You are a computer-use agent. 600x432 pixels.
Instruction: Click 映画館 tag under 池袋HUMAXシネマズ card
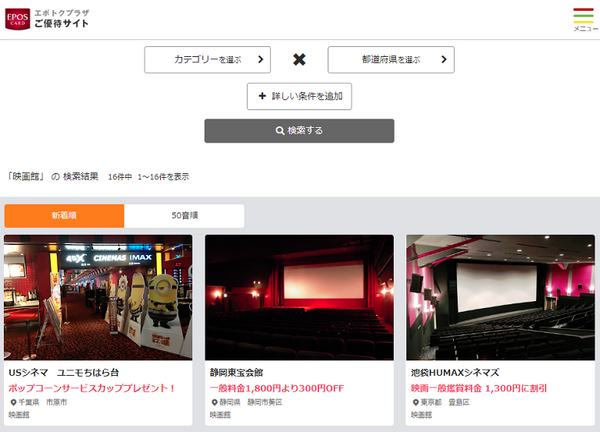point(422,415)
